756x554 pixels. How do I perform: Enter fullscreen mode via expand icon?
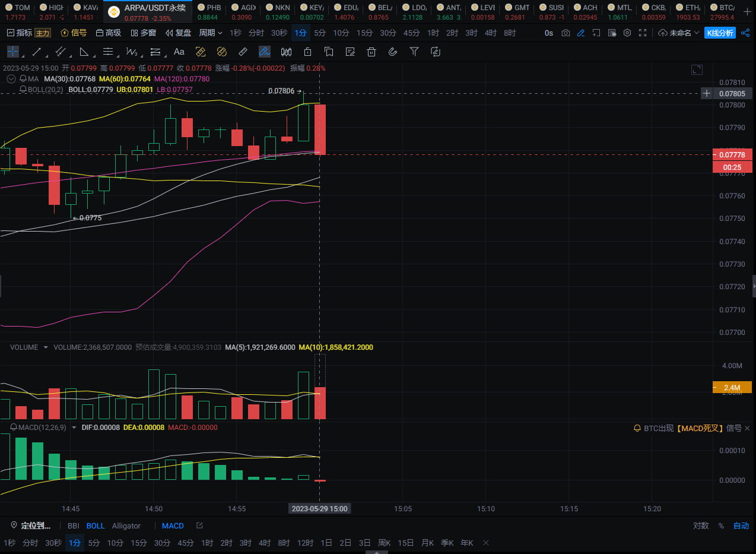[643, 33]
